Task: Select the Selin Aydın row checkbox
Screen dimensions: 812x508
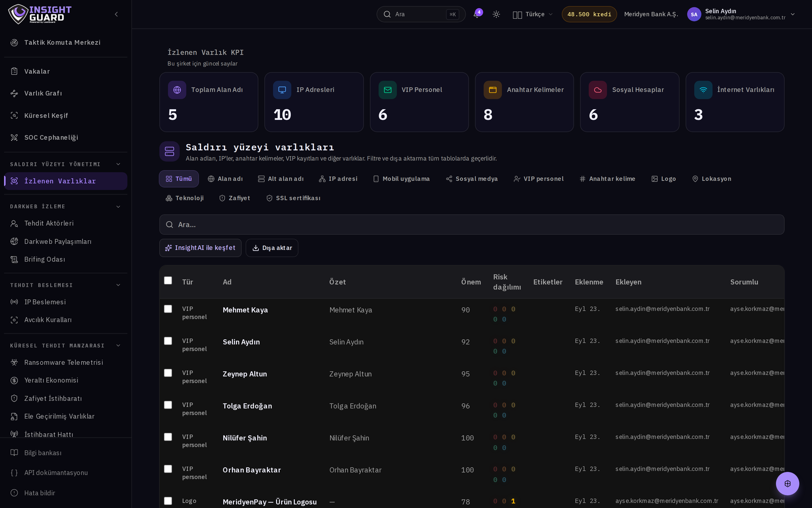Action: pyautogui.click(x=168, y=341)
